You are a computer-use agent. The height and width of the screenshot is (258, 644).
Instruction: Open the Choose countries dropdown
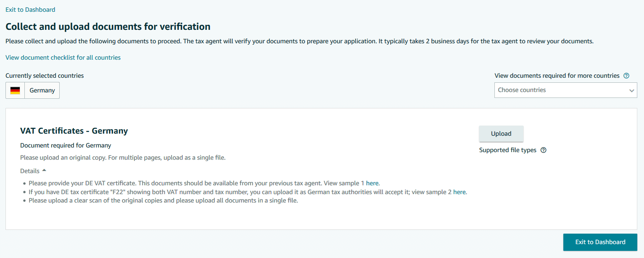pos(565,90)
